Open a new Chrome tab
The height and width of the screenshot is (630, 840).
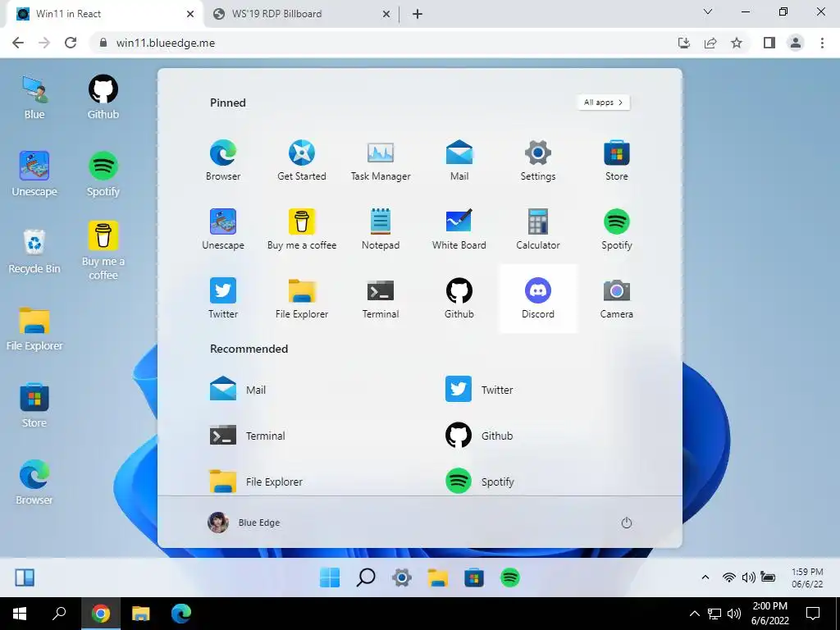(418, 14)
